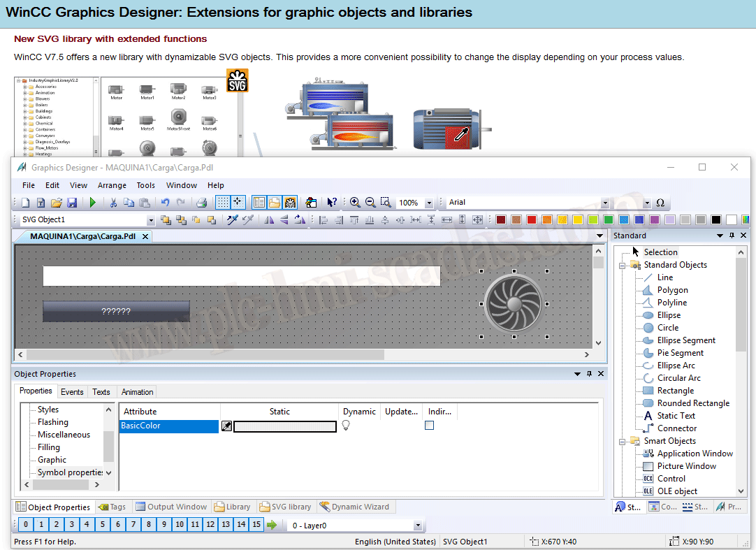Open the SVG library panel tab

[x=285, y=507]
